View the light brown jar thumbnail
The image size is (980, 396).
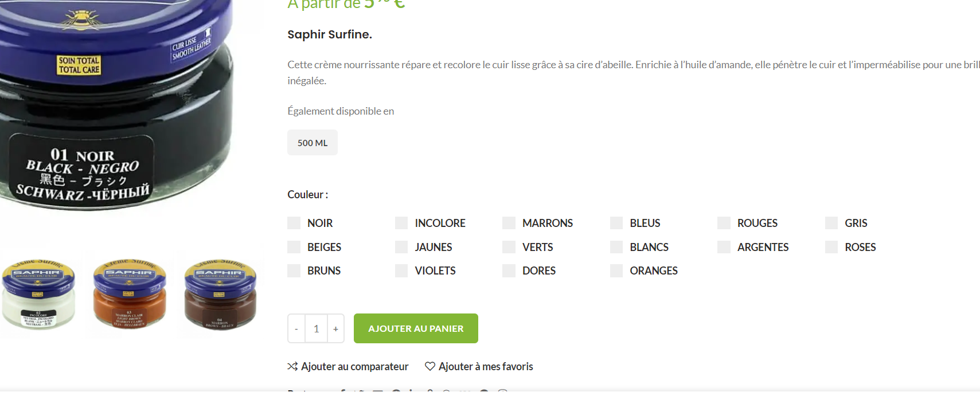tap(130, 293)
